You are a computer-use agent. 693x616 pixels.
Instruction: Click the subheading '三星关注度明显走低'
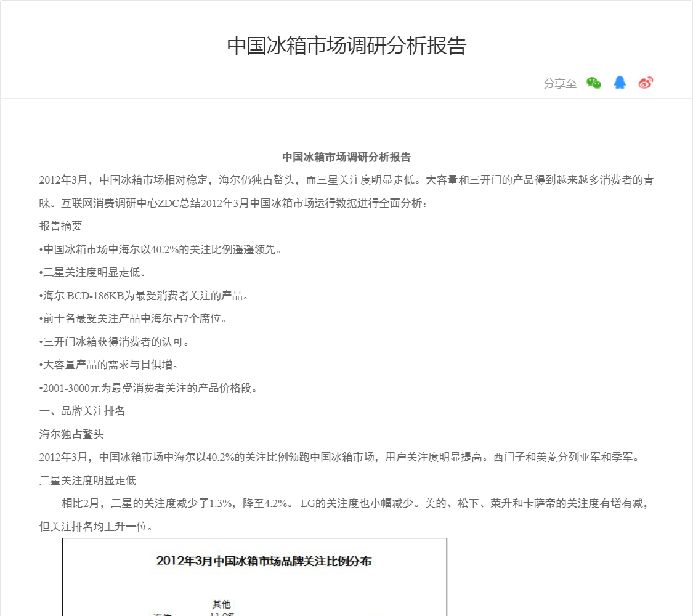pyautogui.click(x=87, y=480)
